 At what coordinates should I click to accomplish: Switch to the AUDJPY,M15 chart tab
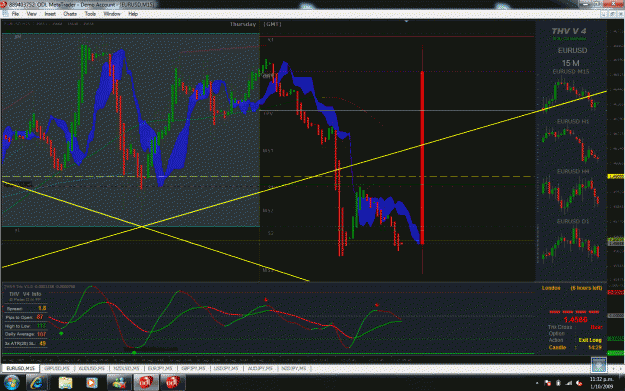tap(260, 368)
